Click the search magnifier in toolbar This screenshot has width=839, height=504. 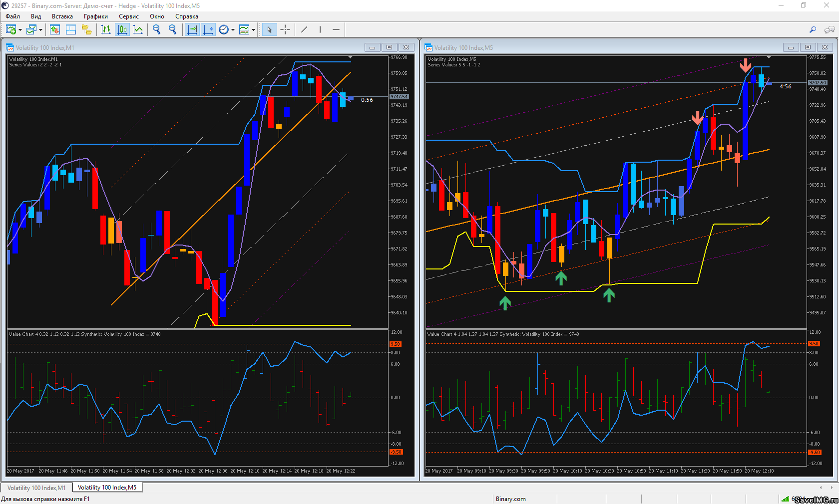pos(813,30)
